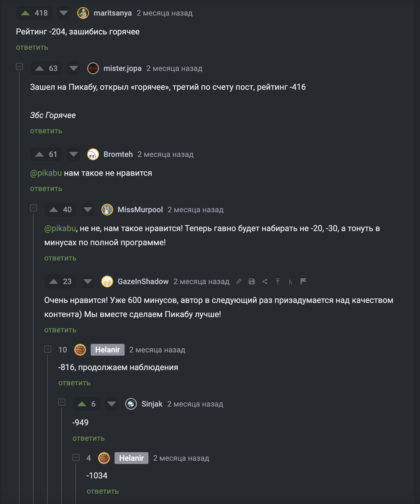The height and width of the screenshot is (504, 420).
Task: Collapse Sinjak's comment branch
Action: (62, 402)
